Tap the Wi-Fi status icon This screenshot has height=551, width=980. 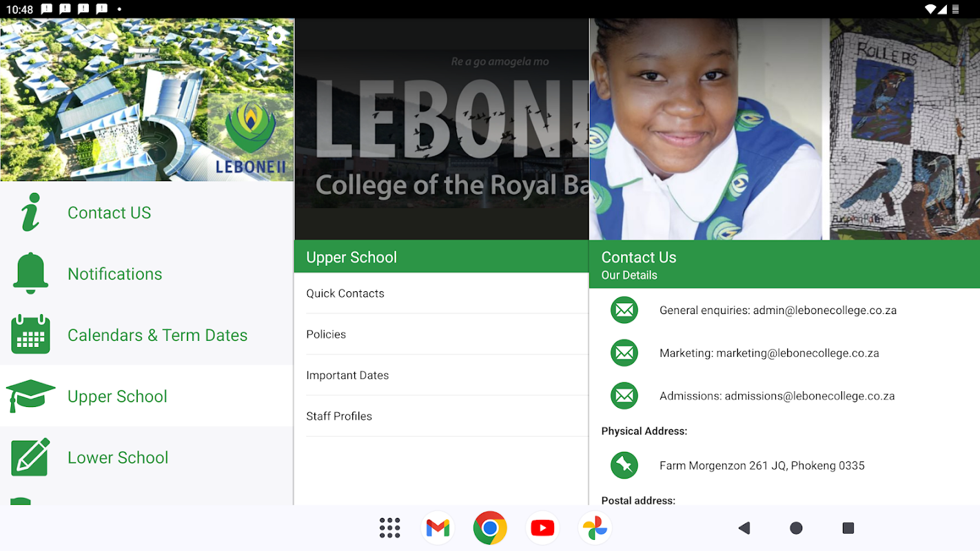pos(931,9)
